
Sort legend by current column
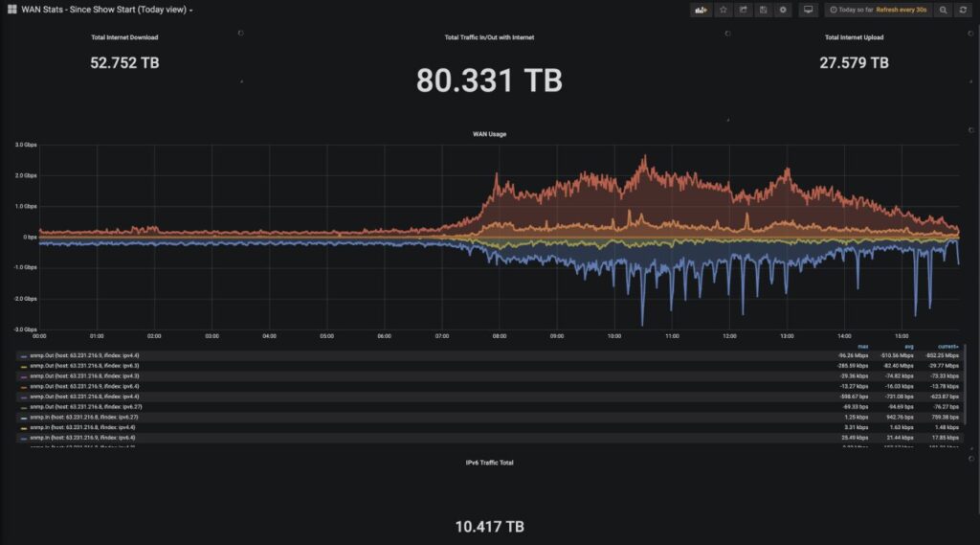948,347
